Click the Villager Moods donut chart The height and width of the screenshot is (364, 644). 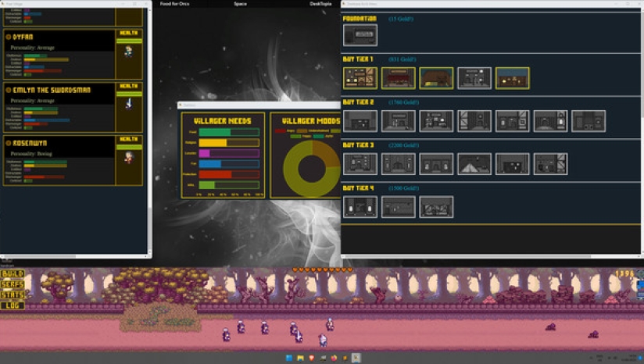click(311, 168)
